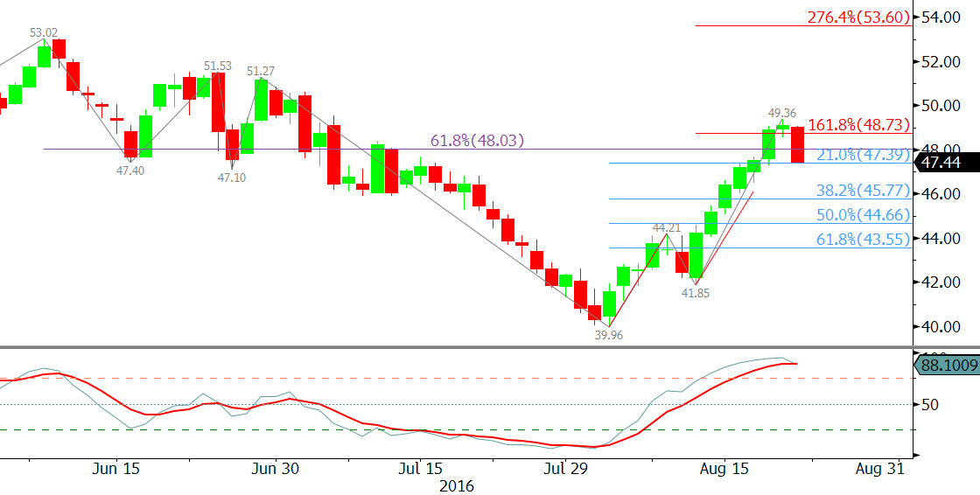Select the blue 50.0%(44.66) retracement label
Image resolution: width=980 pixels, height=495 pixels.
pyautogui.click(x=864, y=215)
